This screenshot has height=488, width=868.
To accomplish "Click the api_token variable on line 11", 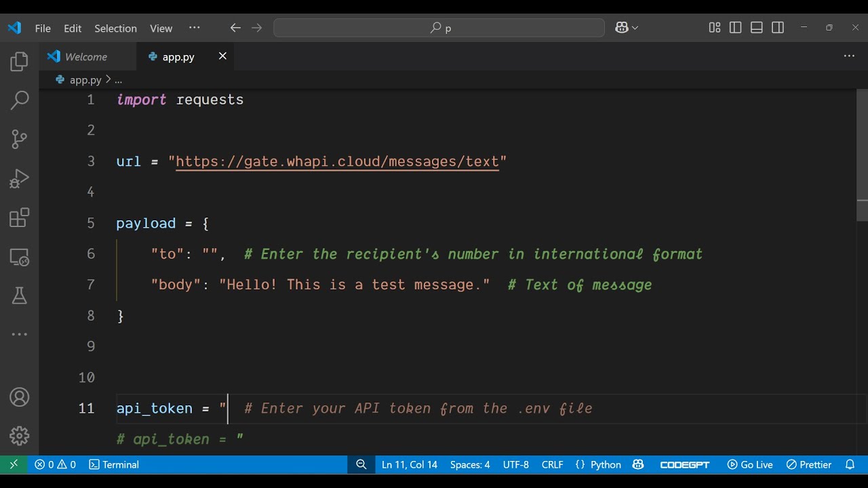I will coord(154,408).
